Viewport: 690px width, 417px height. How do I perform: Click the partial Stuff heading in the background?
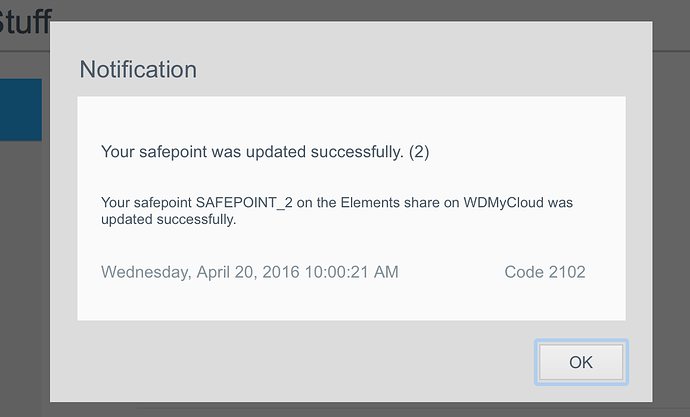25,20
